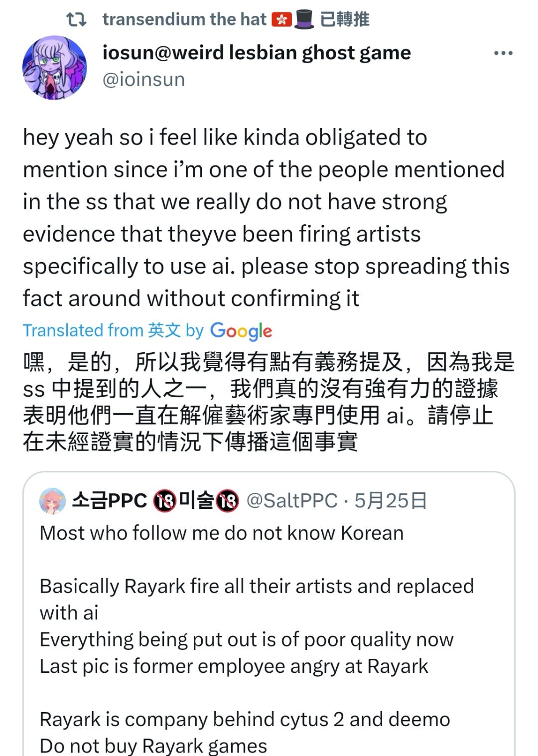This screenshot has height=756, width=538.
Task: Open iosun's profile picture
Action: pos(55,67)
